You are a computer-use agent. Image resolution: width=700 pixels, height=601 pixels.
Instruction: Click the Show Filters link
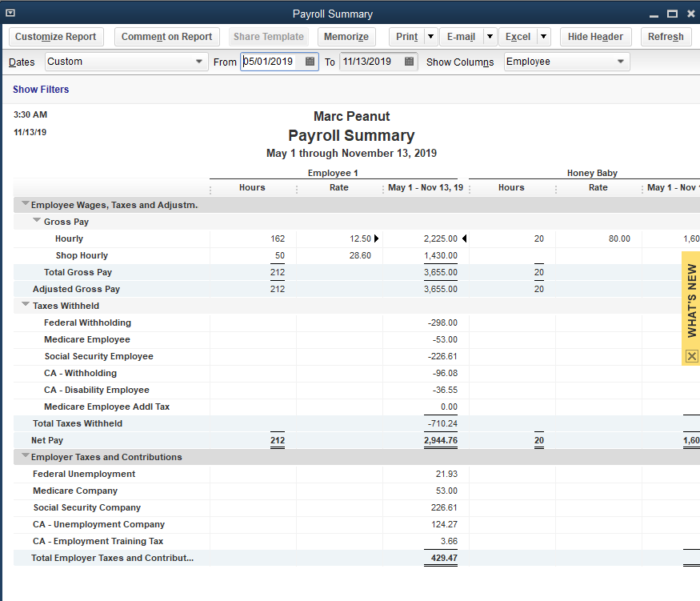point(41,90)
